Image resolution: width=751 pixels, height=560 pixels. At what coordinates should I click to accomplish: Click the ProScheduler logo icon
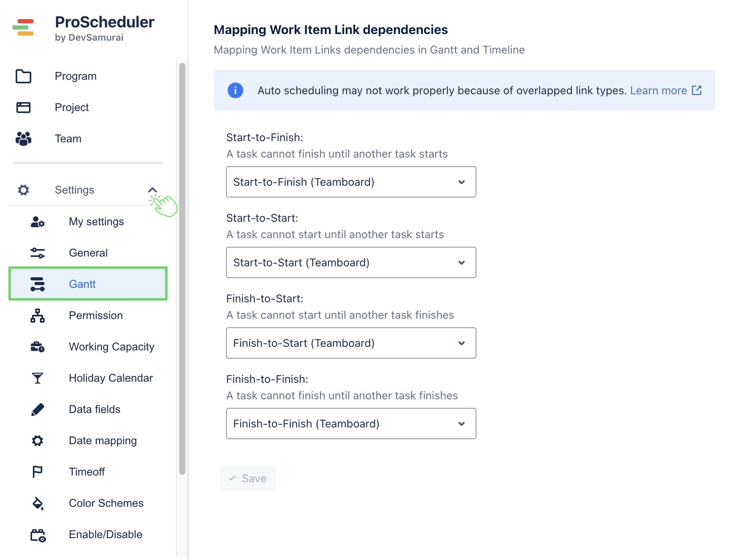tap(23, 27)
